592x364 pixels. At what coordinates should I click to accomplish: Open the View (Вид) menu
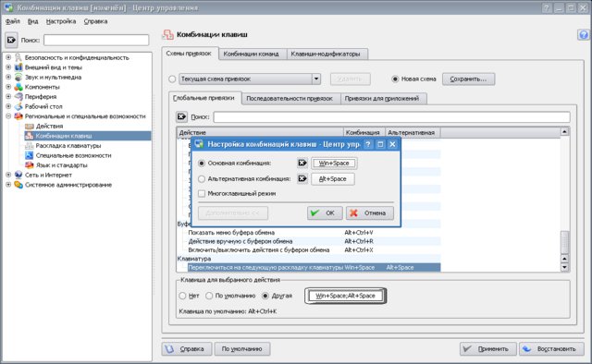pyautogui.click(x=33, y=21)
